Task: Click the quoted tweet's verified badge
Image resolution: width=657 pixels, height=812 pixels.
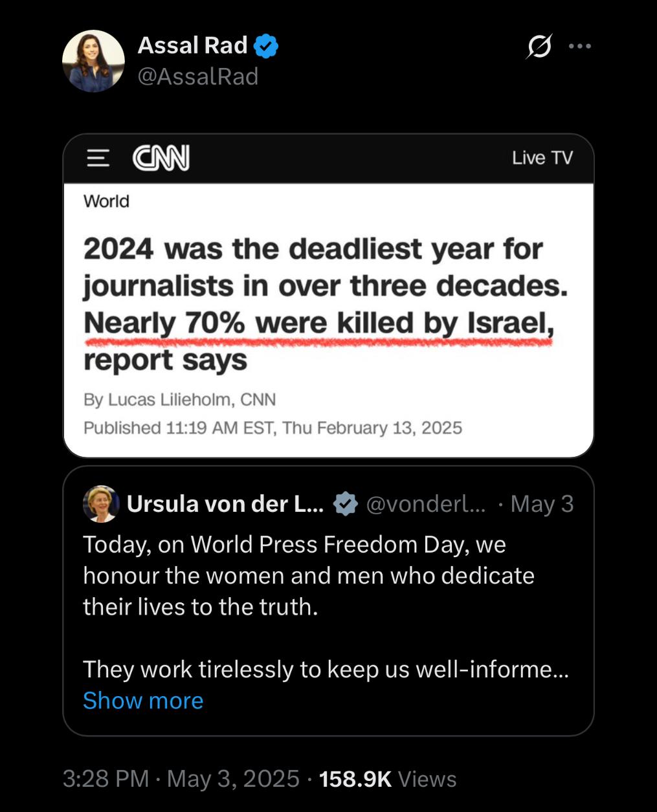Action: coord(345,504)
